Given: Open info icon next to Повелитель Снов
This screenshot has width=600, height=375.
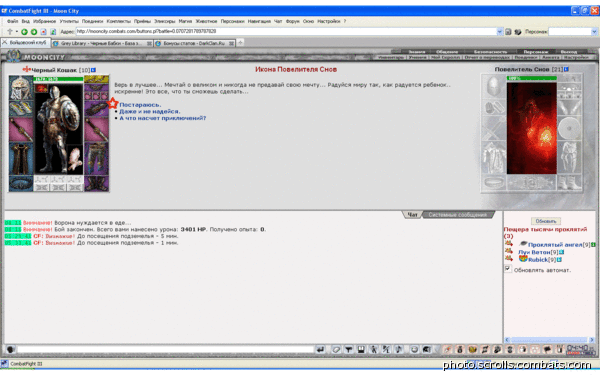Looking at the screenshot, I should (x=566, y=69).
